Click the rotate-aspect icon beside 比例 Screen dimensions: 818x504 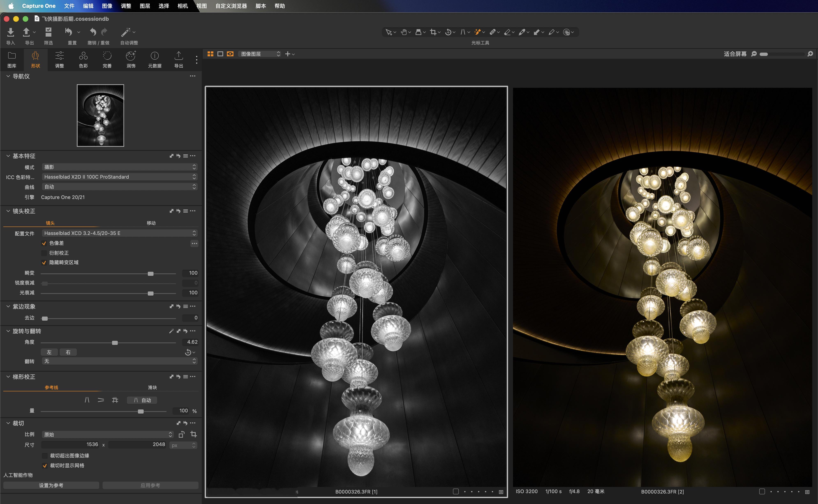click(182, 434)
